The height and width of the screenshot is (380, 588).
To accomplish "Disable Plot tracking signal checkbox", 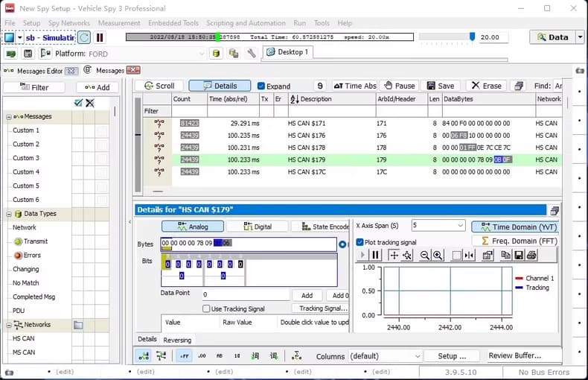I will click(360, 242).
